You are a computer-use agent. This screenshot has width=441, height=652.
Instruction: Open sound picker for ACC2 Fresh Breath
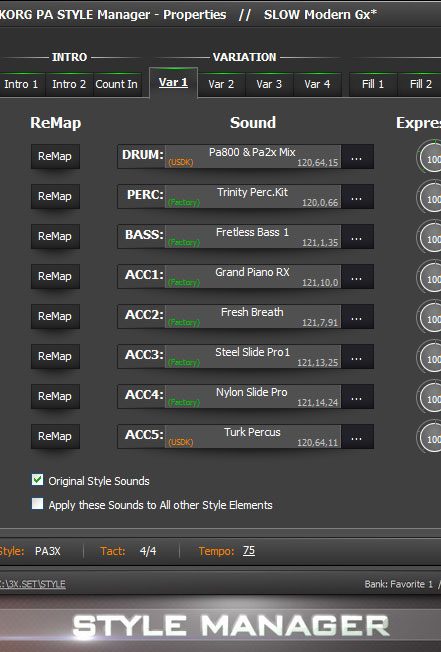click(357, 316)
